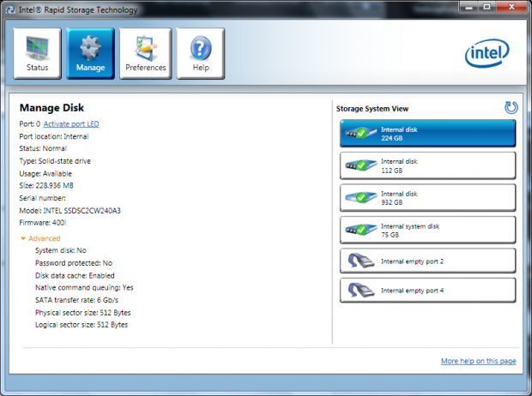Click the Manage gear icon
532x396 pixels.
click(x=90, y=48)
